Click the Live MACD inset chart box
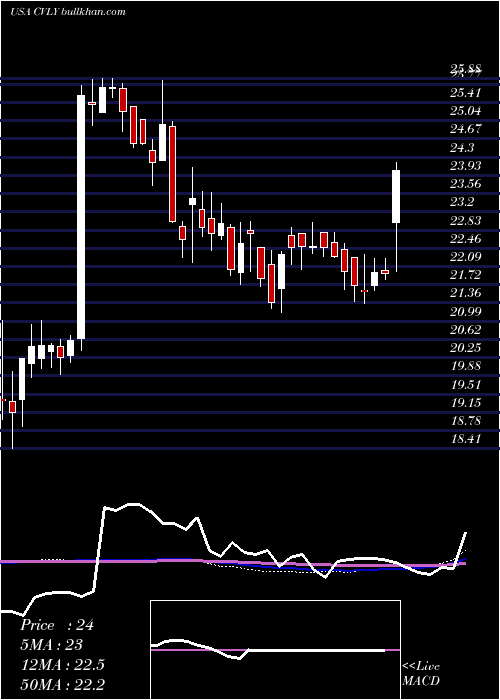Viewport: 500px width, 700px height. coord(275,650)
